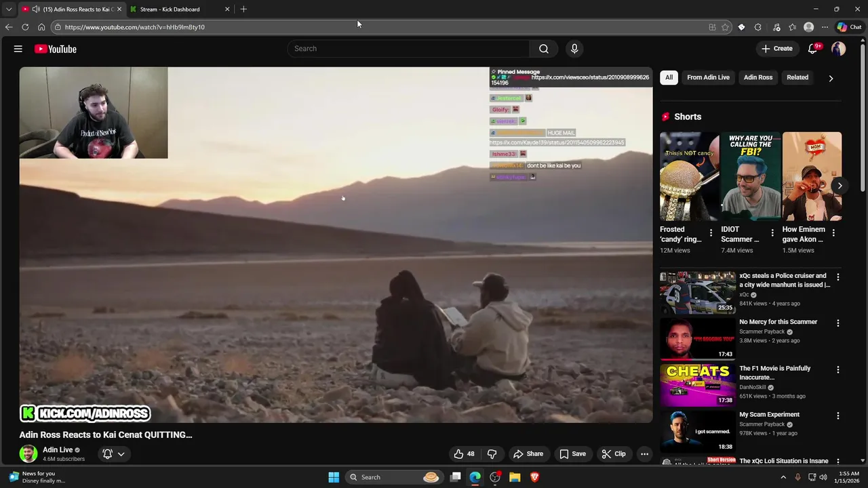This screenshot has width=868, height=488.
Task: Open browser profile icon
Action: (808, 27)
